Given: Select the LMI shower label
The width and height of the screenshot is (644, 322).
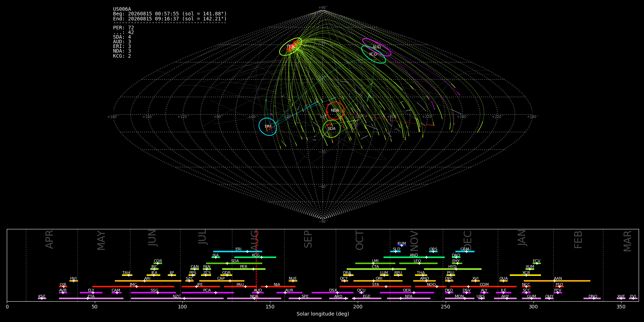Looking at the screenshot, I should click(375, 261).
